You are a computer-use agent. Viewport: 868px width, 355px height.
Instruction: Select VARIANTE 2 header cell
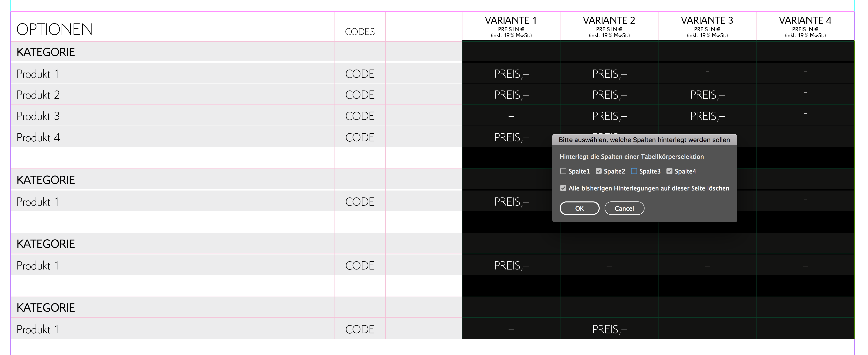tap(609, 27)
